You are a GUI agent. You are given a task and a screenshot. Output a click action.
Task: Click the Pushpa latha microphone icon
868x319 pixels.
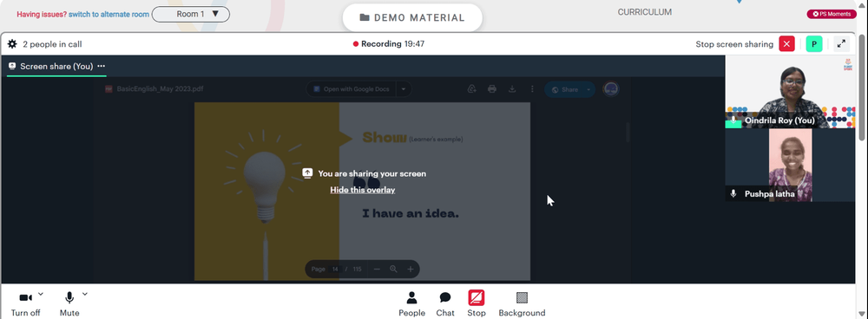pyautogui.click(x=733, y=194)
